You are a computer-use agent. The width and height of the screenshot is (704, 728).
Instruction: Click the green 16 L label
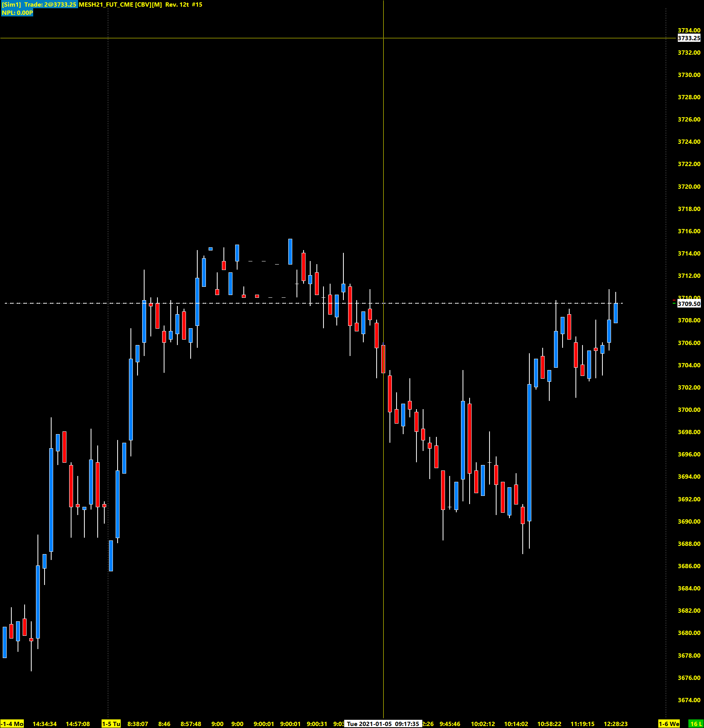(x=696, y=724)
